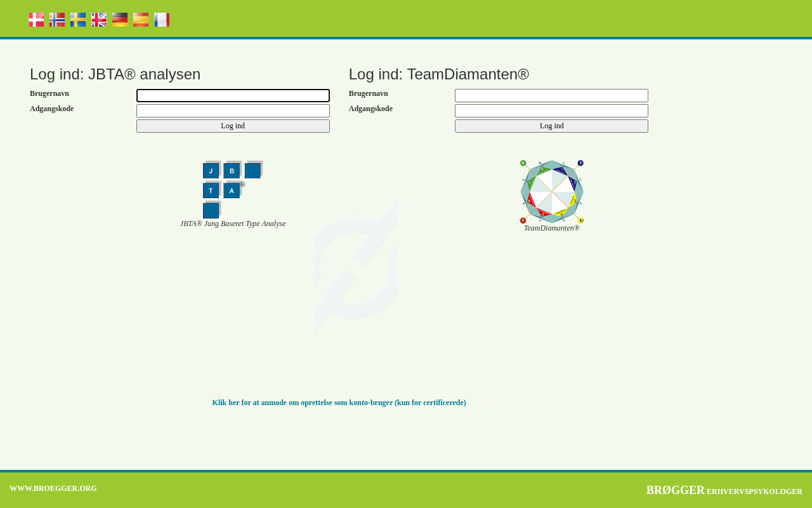Open the konto-bruger request link
The height and width of the screenshot is (508, 812).
[x=339, y=403]
